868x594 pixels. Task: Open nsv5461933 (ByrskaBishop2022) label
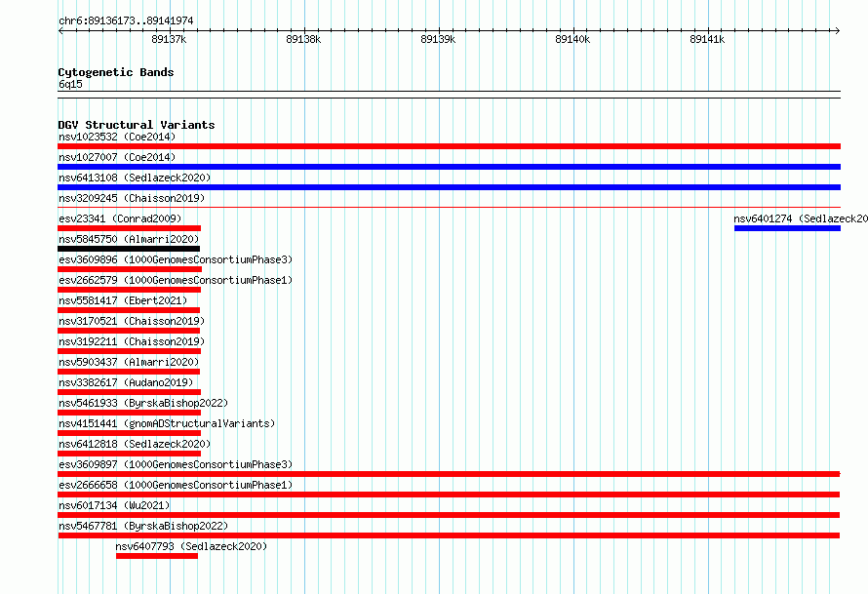pyautogui.click(x=143, y=403)
